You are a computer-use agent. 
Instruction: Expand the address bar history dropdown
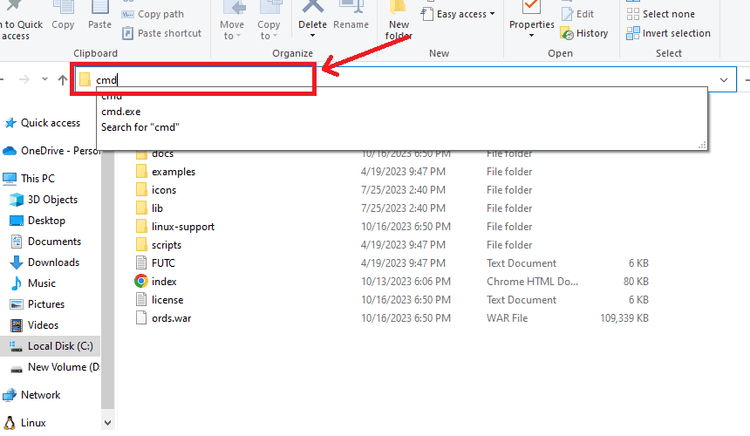(723, 80)
